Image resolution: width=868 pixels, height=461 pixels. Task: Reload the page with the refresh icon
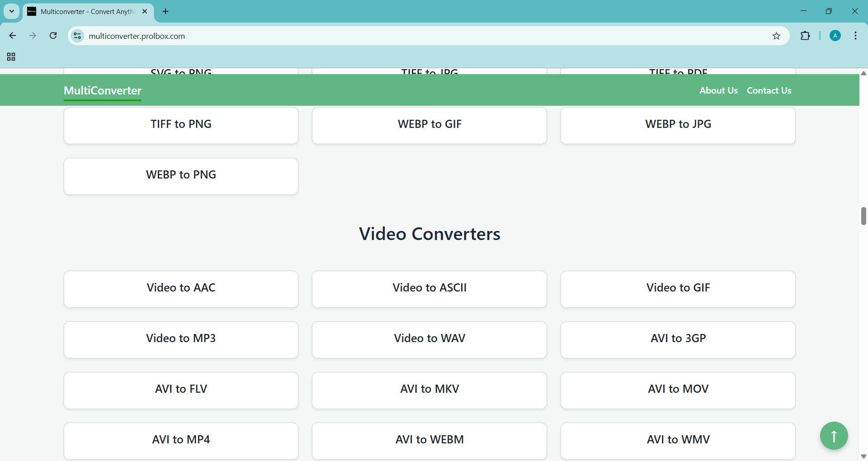click(53, 36)
